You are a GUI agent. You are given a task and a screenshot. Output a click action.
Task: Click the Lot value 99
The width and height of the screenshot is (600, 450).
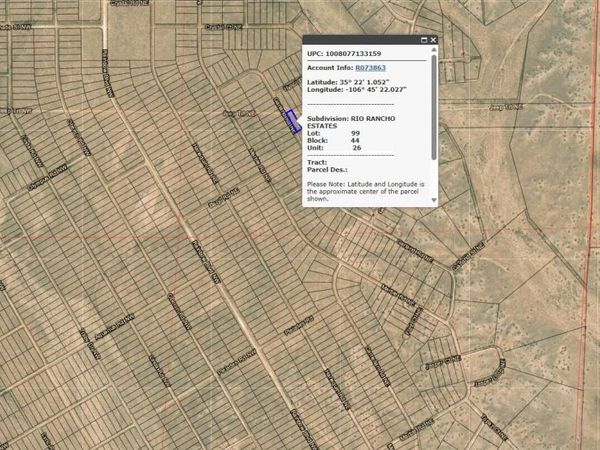coord(355,133)
